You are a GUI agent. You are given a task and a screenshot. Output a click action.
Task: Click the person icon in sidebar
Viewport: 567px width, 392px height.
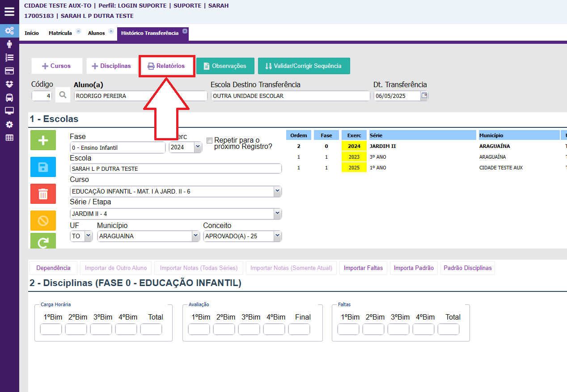pyautogui.click(x=9, y=44)
